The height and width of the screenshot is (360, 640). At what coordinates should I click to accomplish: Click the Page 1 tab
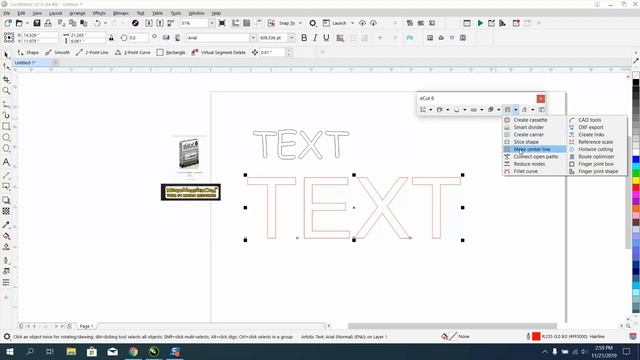(86, 326)
